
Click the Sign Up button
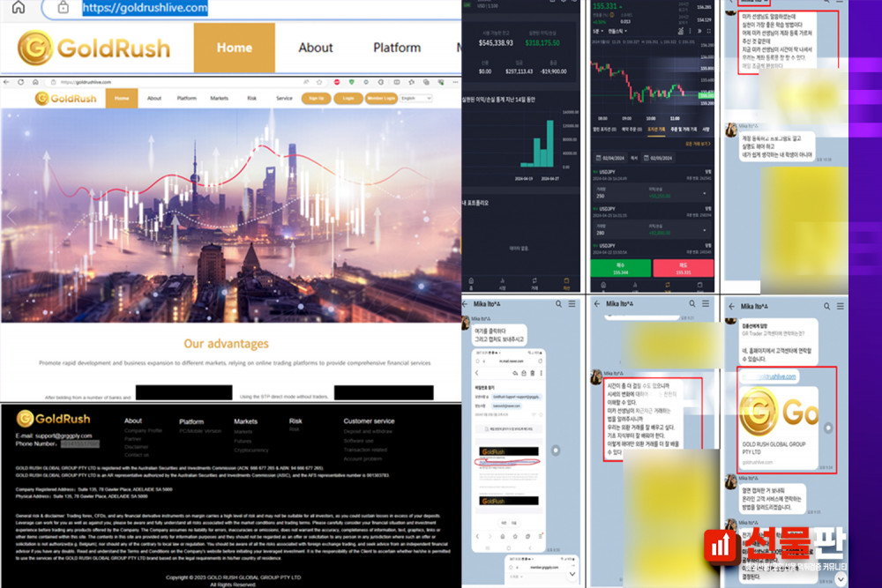(313, 98)
